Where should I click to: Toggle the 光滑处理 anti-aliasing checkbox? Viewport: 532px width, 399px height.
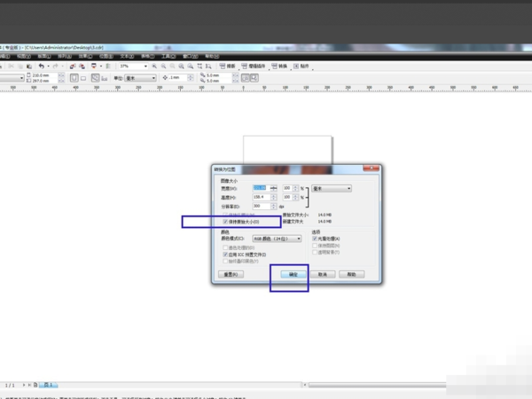point(315,239)
